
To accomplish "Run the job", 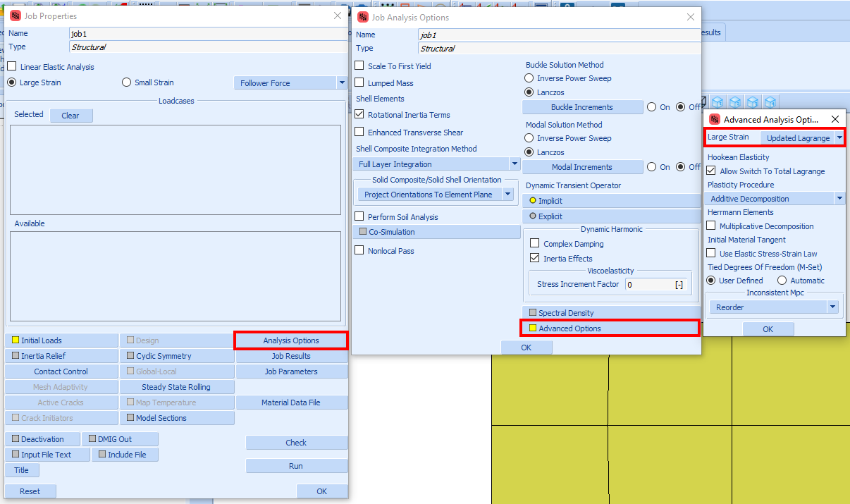I will (x=296, y=466).
